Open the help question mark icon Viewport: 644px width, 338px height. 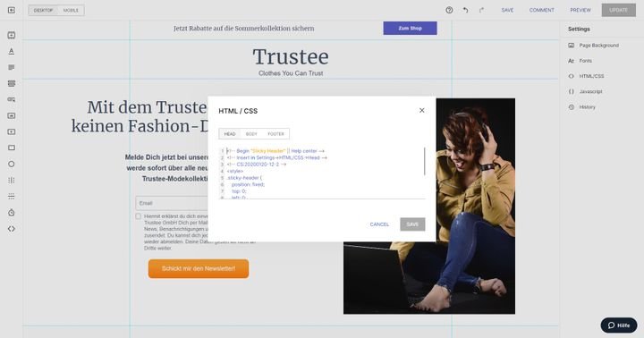point(449,10)
